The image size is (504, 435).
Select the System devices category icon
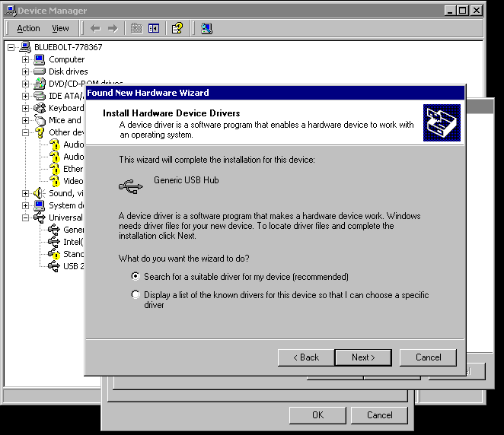40,205
